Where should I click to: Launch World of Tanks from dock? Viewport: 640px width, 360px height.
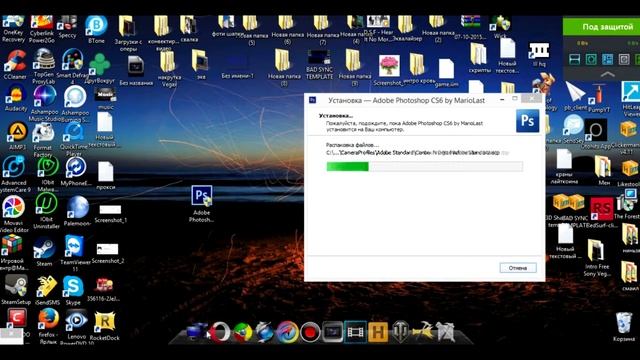(x=400, y=331)
